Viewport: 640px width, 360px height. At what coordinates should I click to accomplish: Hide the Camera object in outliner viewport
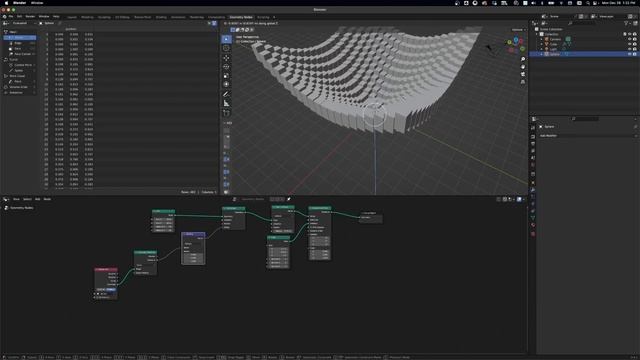point(629,39)
